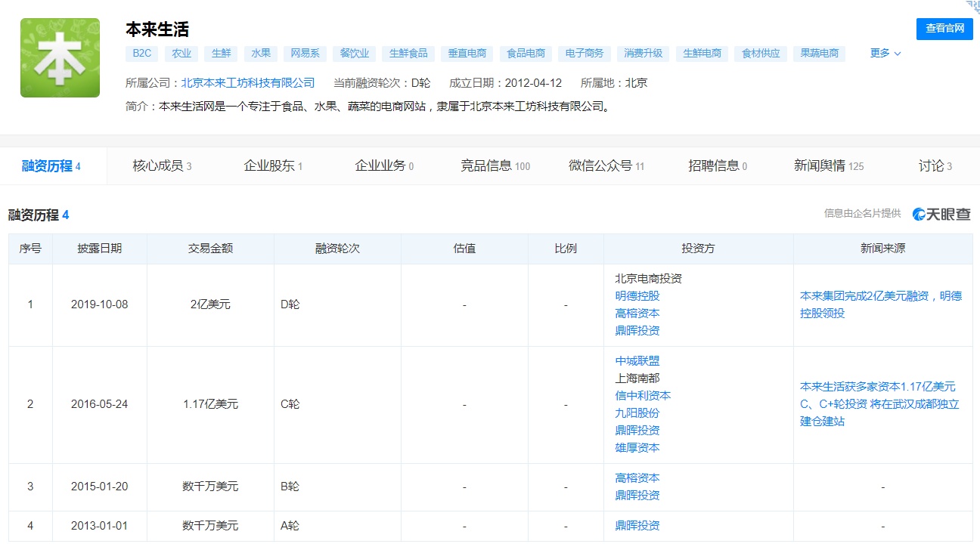Open investor 中城联盟 link

pos(637,361)
